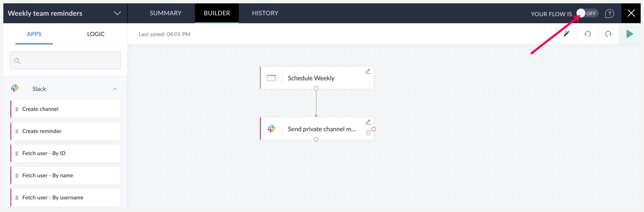
Task: Switch to the HISTORY tab
Action: tap(265, 13)
